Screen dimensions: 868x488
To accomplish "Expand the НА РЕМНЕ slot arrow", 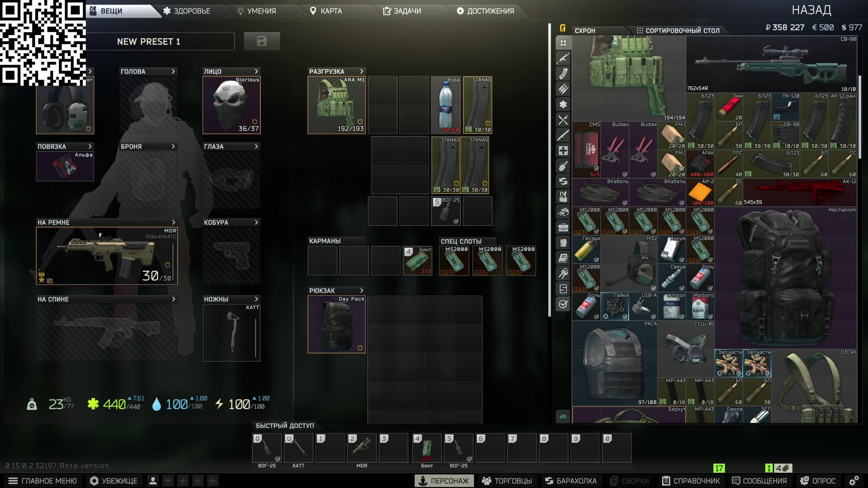I will click(x=174, y=222).
